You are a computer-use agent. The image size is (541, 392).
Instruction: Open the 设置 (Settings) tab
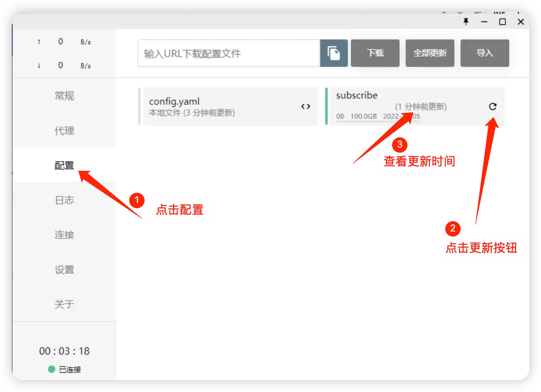[64, 270]
